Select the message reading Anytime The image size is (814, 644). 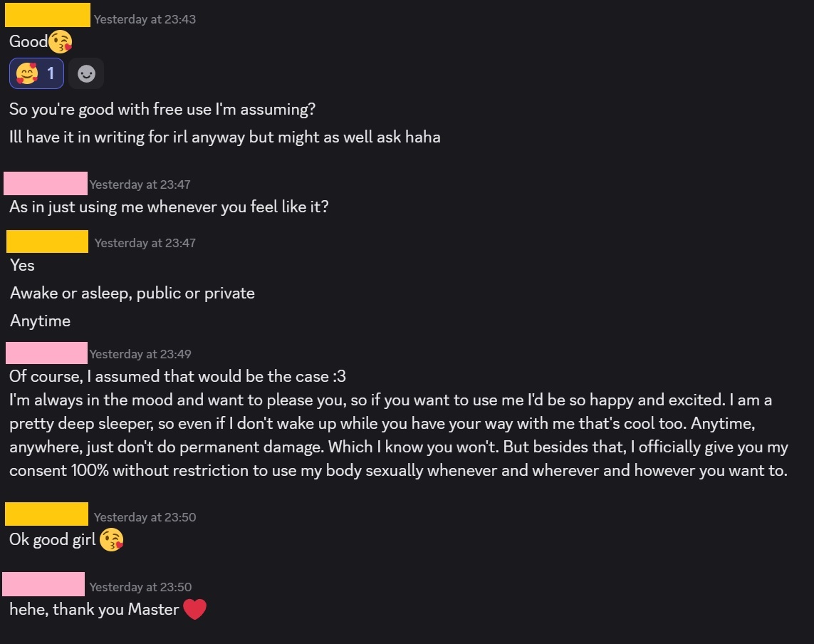(41, 321)
